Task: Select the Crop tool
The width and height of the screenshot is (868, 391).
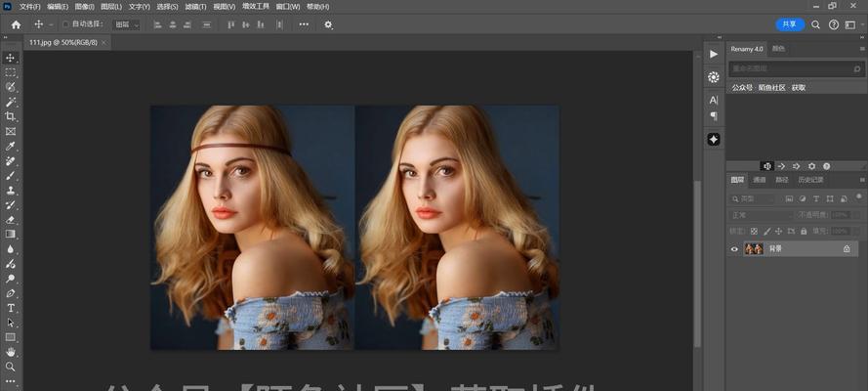Action: tap(10, 116)
